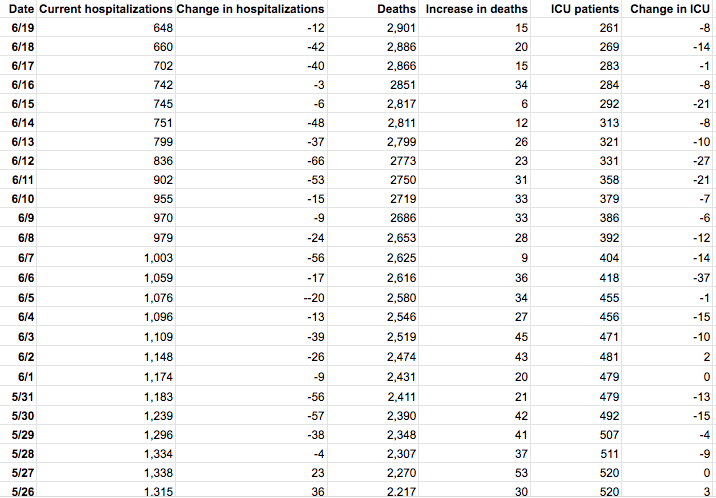Select the Current hospitalizations column header

[x=105, y=9]
